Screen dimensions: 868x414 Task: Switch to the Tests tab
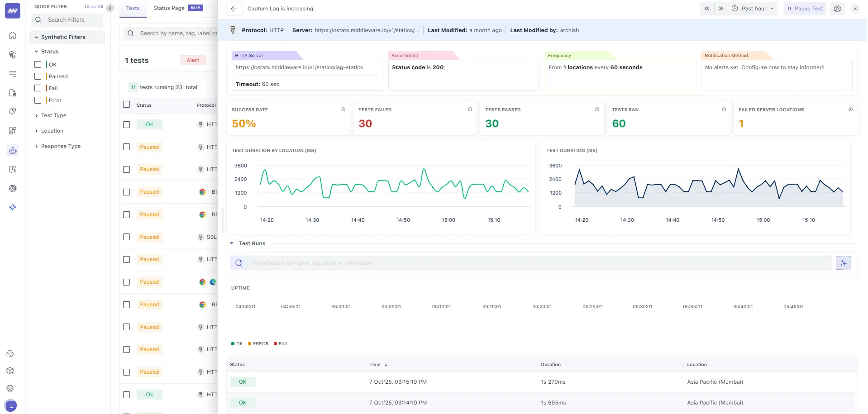click(x=133, y=8)
